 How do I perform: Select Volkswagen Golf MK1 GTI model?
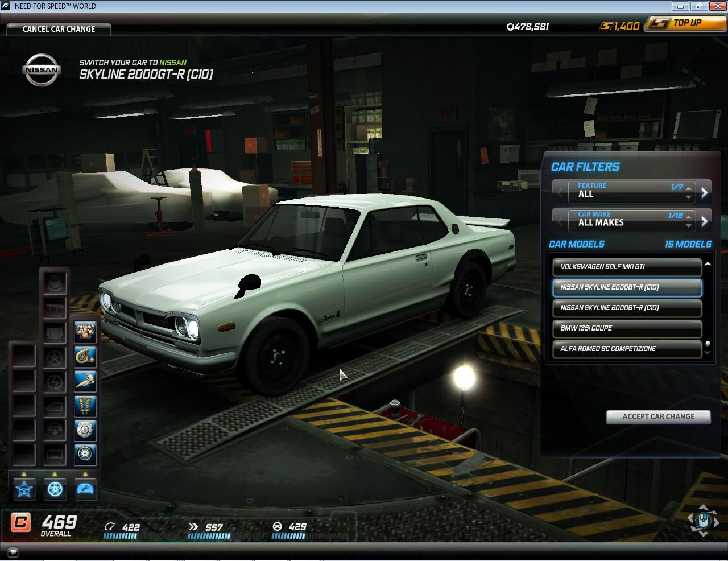(x=627, y=267)
